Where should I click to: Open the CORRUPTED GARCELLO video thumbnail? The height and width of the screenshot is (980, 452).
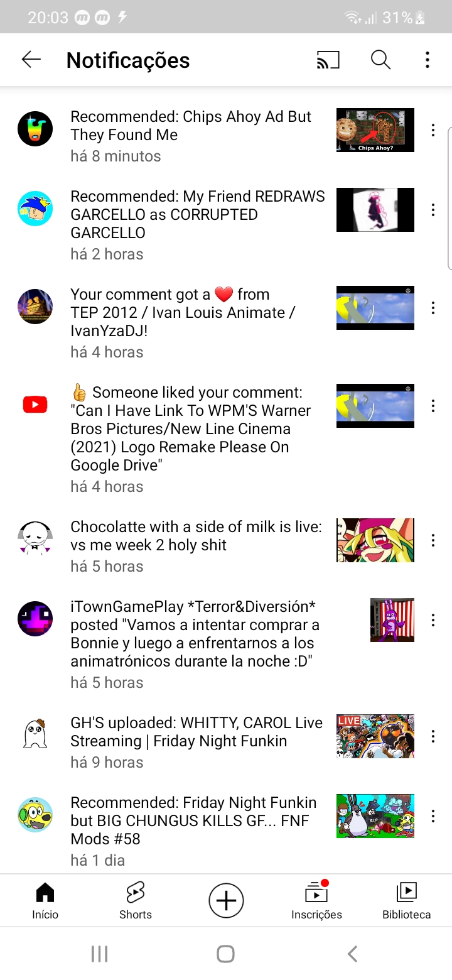point(375,210)
